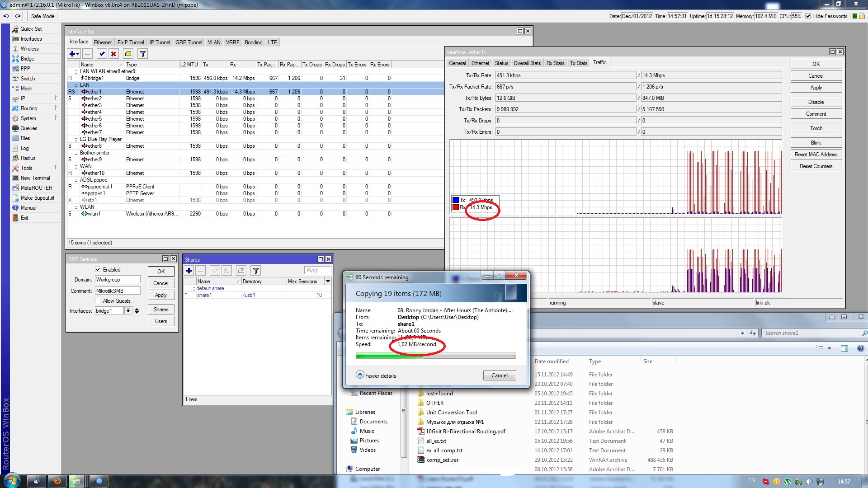Image resolution: width=868 pixels, height=488 pixels.
Task: Open the Overall Stats tab
Action: point(527,63)
